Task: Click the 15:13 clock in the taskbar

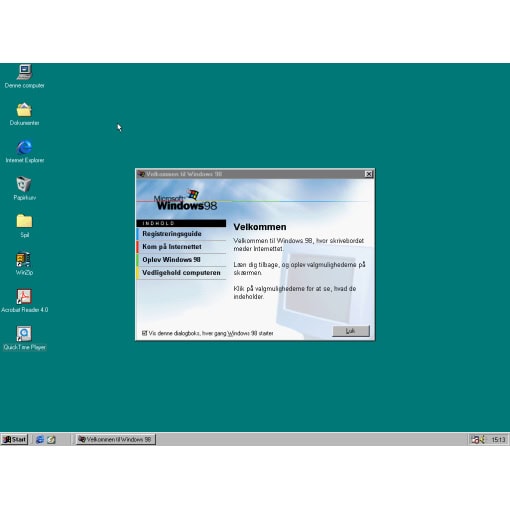Action: tap(498, 440)
